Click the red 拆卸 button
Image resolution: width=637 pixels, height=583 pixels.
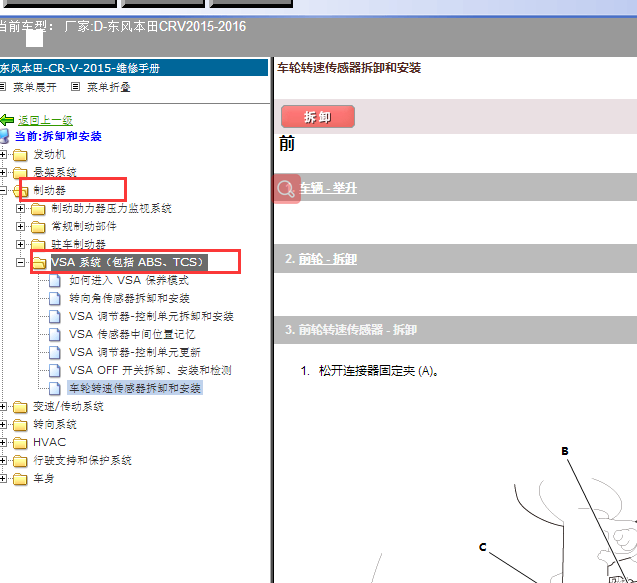(318, 117)
